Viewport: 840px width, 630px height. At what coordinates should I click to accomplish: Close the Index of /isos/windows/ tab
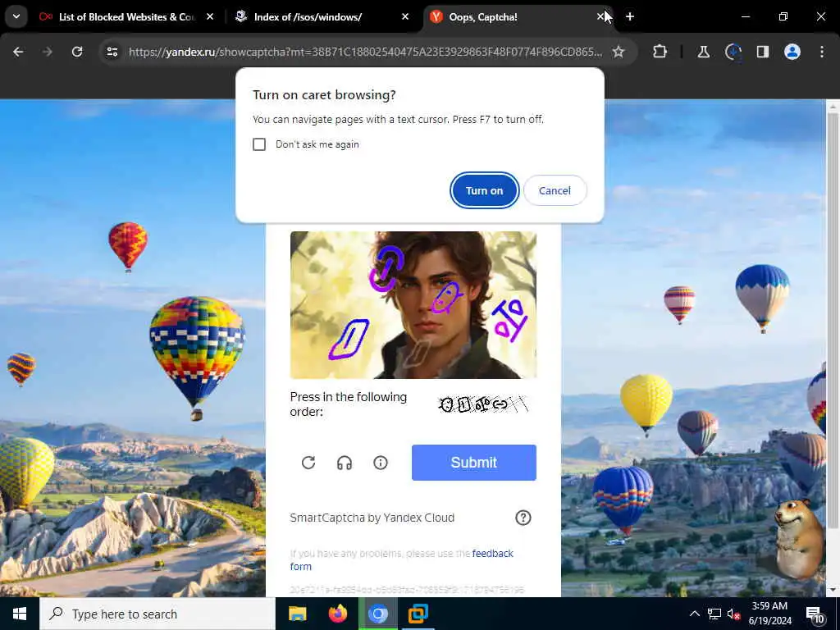pyautogui.click(x=405, y=17)
